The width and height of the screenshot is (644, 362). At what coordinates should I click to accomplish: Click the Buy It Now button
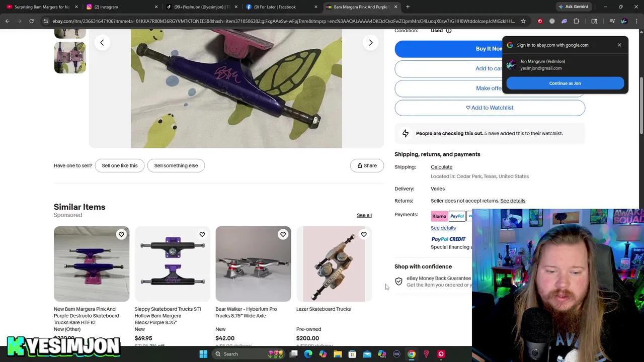click(490, 49)
